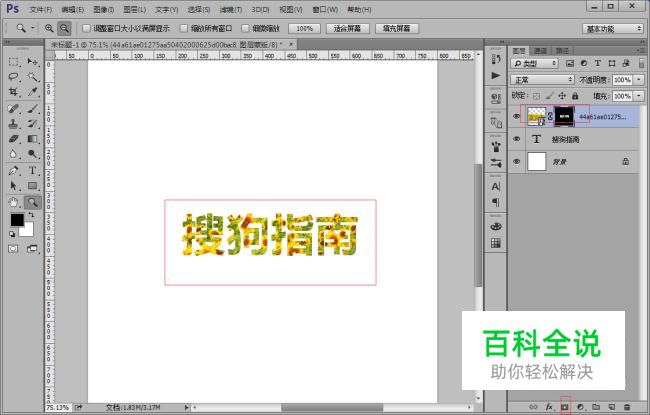650x415 pixels.
Task: Create new adjustment layer
Action: pos(580,407)
